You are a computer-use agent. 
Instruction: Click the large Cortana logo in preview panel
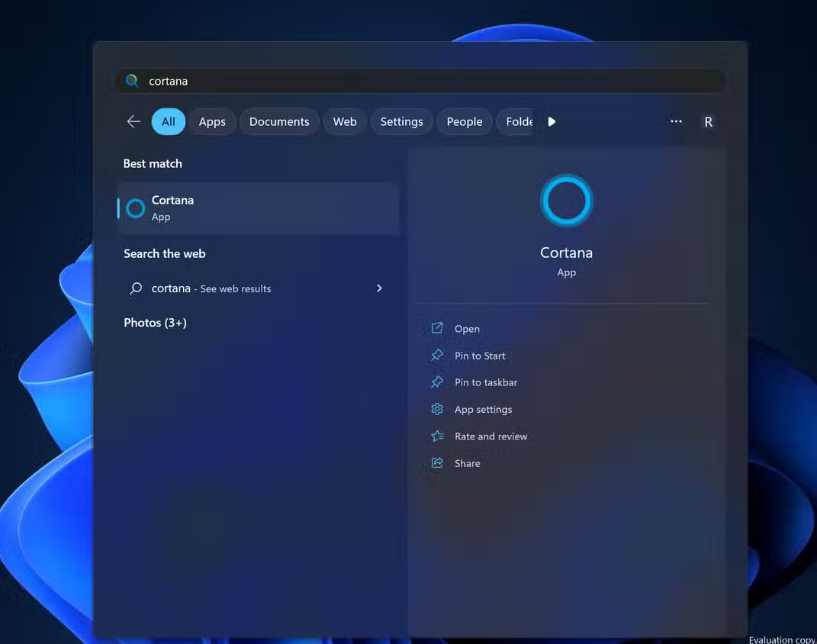pyautogui.click(x=566, y=201)
